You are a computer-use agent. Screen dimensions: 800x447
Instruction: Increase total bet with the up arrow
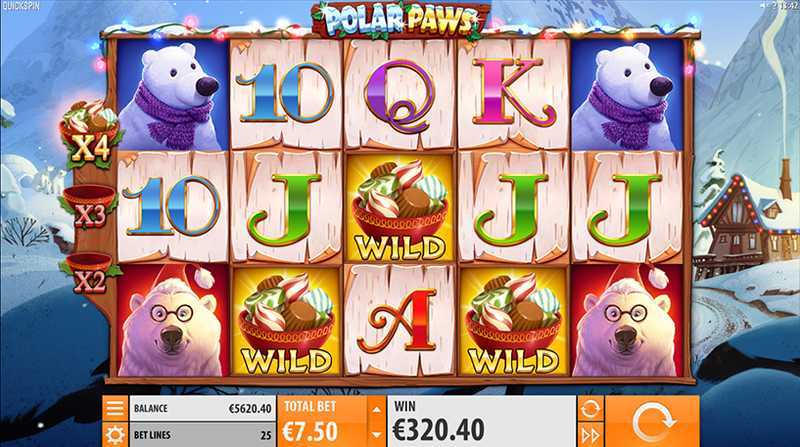point(377,409)
